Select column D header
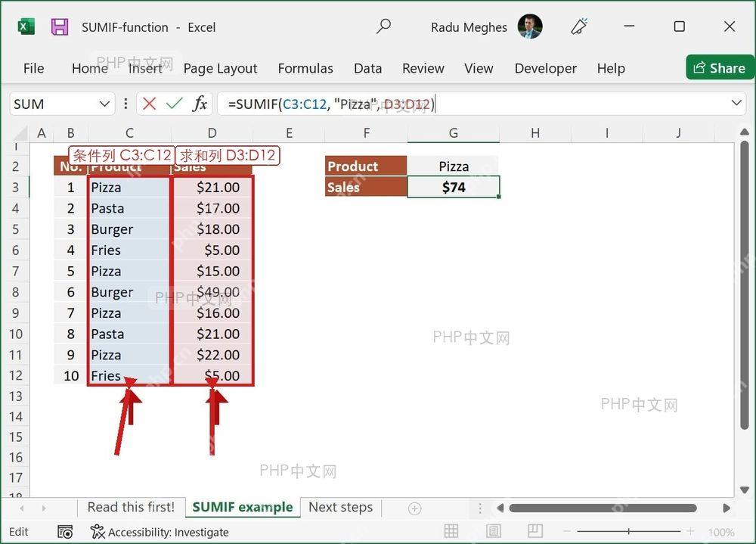This screenshot has width=756, height=544. [212, 133]
